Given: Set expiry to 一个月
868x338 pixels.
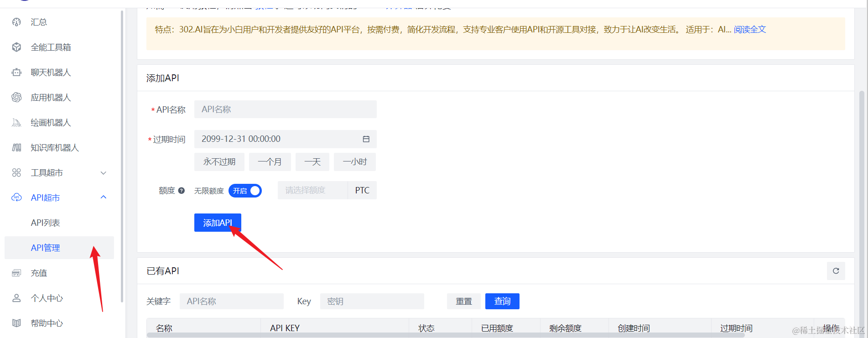Looking at the screenshot, I should 270,162.
